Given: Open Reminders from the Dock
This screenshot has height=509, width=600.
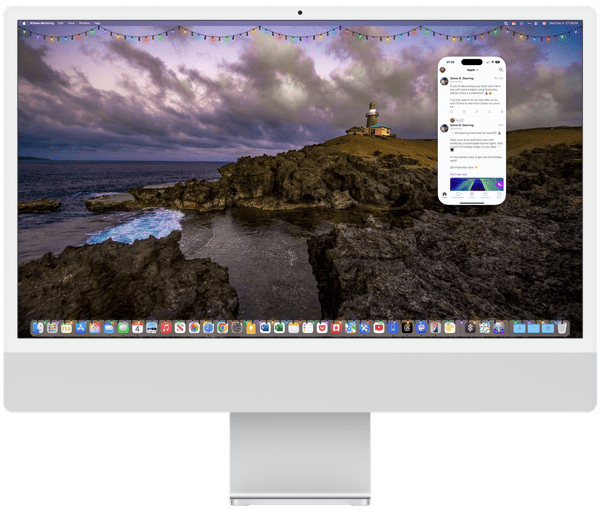Looking at the screenshot, I should tap(308, 328).
